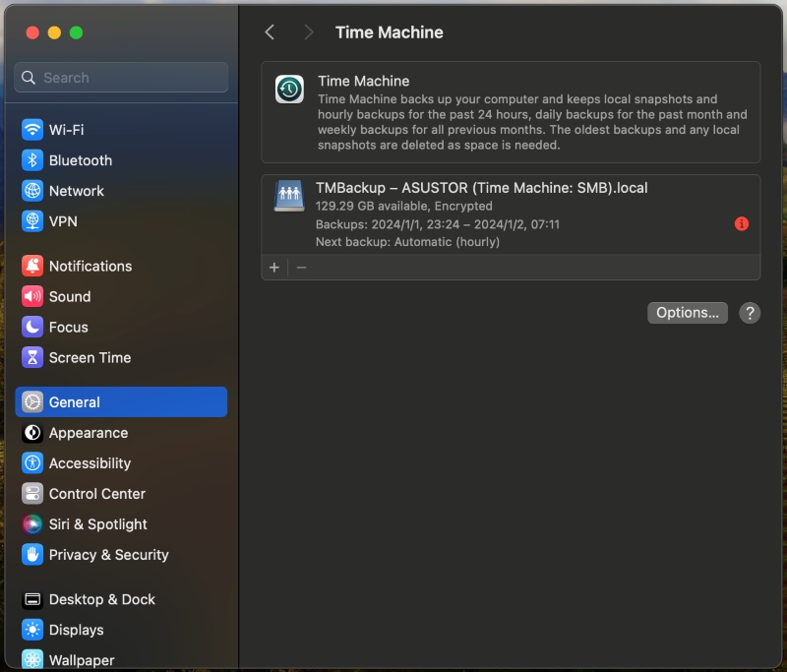Click the Control Center icon
787x672 pixels.
tap(32, 494)
